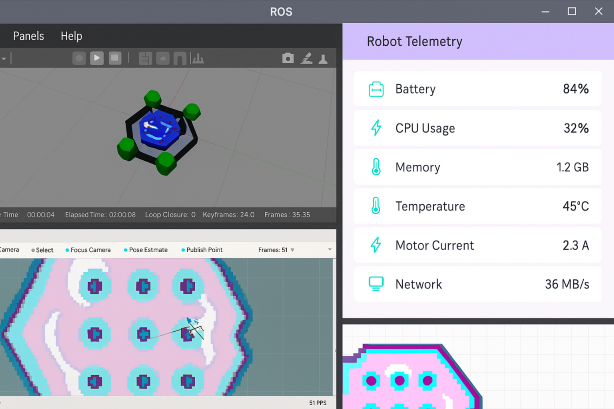Select the Select tool option
The width and height of the screenshot is (614, 409).
click(42, 250)
